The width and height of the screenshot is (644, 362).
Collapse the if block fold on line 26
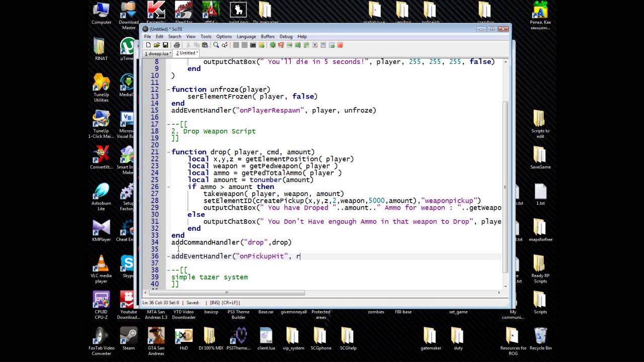coord(169,187)
